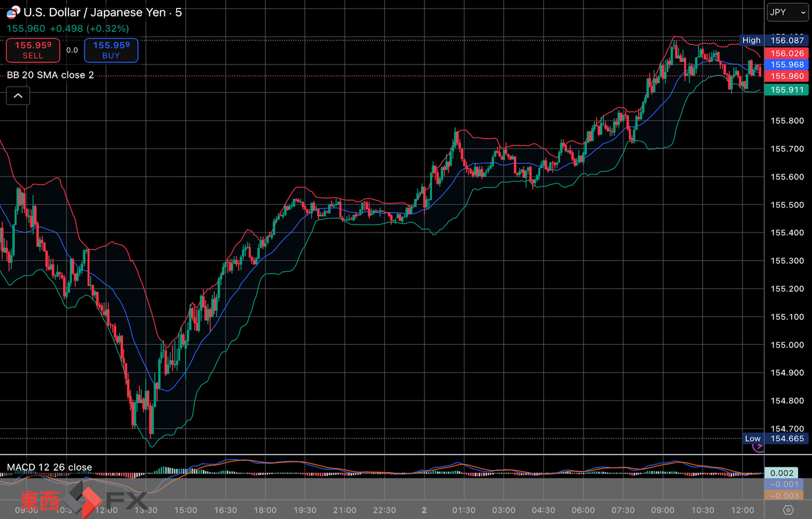Click the red 156.026 upper band price tag
The width and height of the screenshot is (812, 519).
coord(787,53)
